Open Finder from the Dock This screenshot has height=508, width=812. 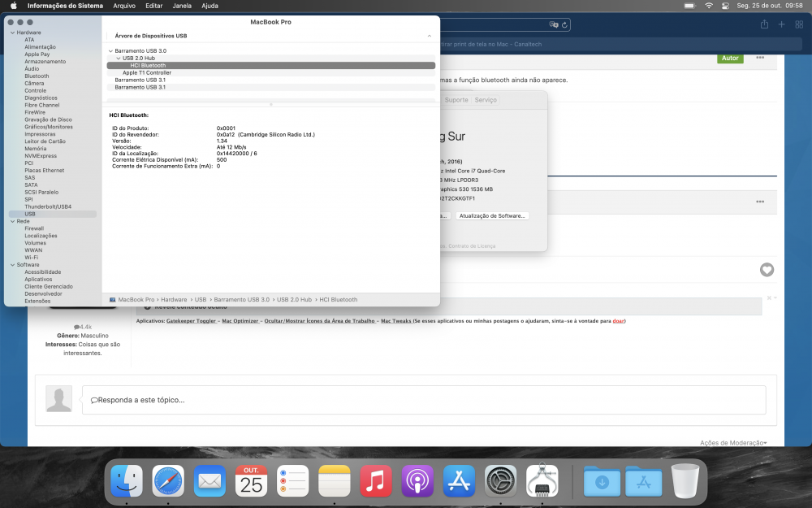click(127, 480)
